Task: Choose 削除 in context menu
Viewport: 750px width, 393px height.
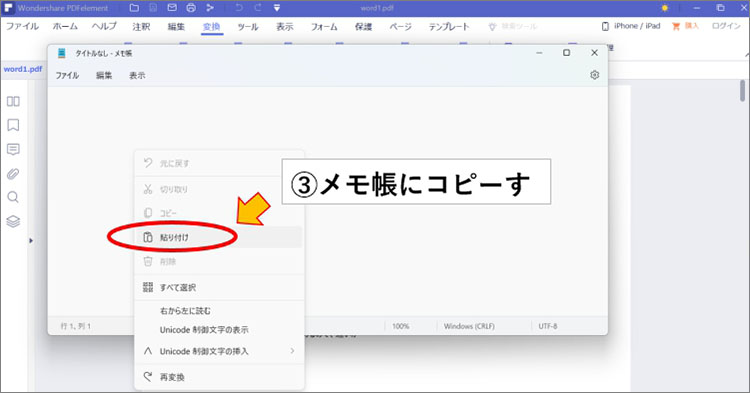Action: tap(219, 262)
